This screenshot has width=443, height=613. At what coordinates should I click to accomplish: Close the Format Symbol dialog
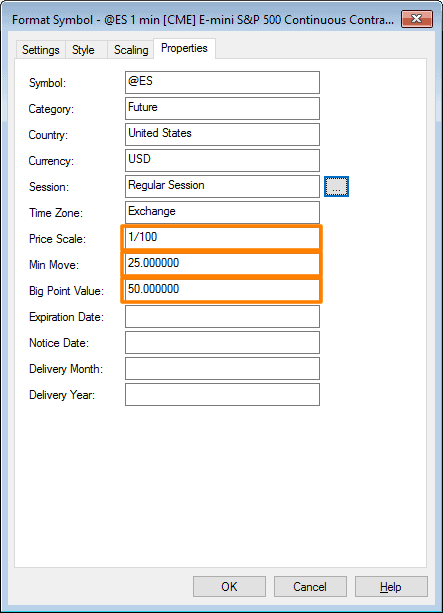417,19
